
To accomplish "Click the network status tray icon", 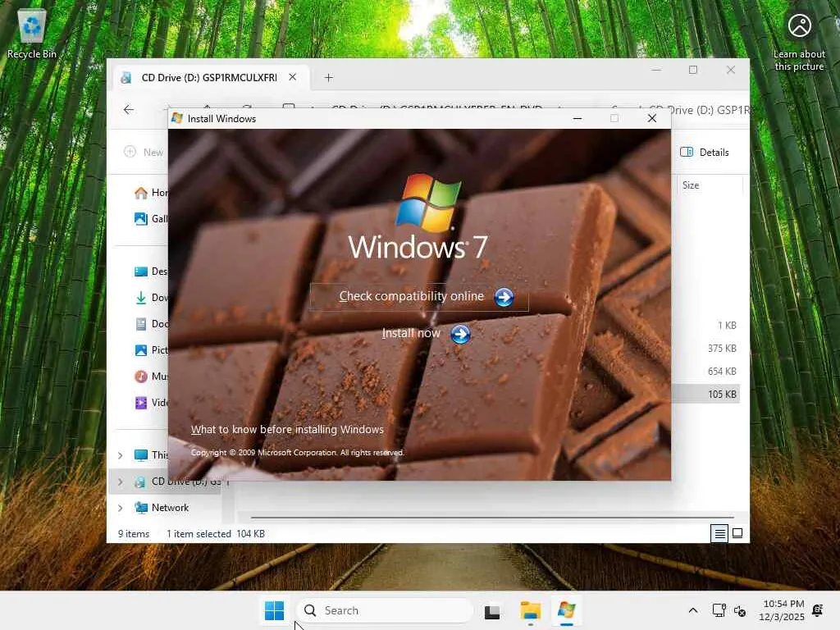I will 719,610.
